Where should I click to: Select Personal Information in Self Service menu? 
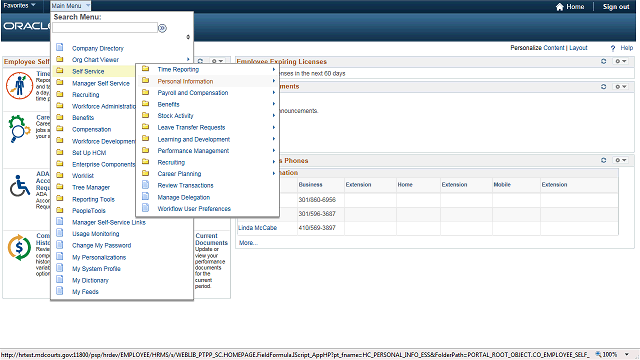(x=185, y=81)
